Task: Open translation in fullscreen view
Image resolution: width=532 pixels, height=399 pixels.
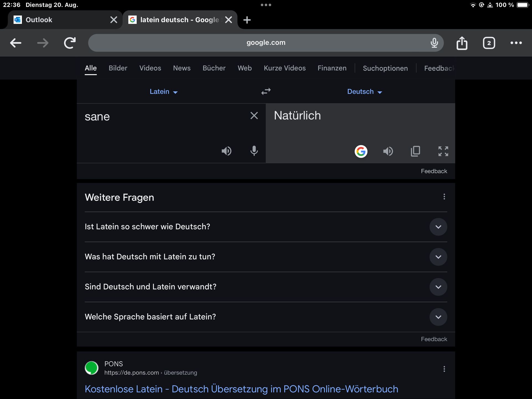Action: (x=443, y=151)
